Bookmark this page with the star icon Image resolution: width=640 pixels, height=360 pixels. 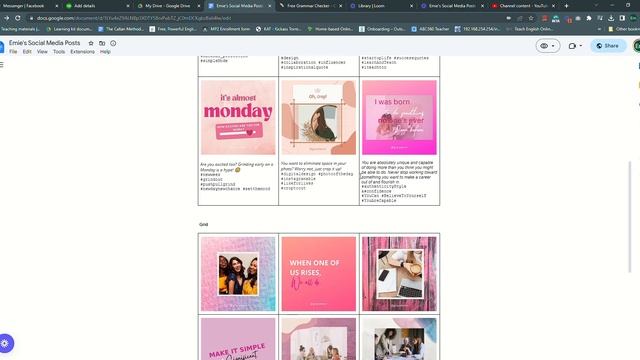pyautogui.click(x=531, y=18)
